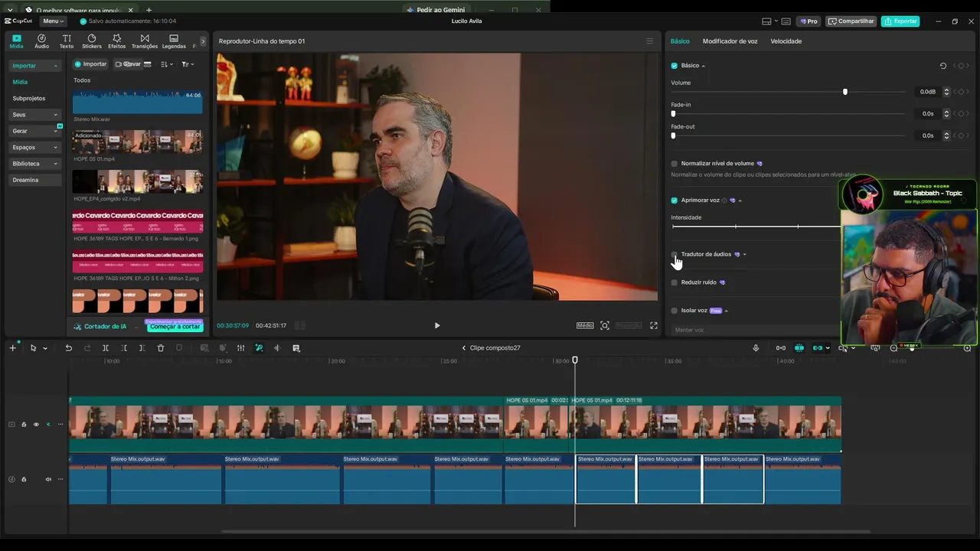Expand the Gerar sidebar section

[x=35, y=131]
